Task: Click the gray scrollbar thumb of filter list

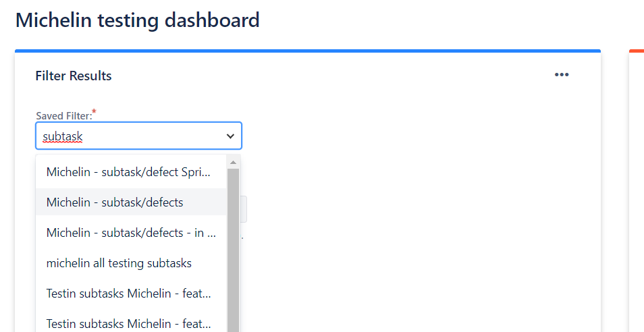Action: coord(234,250)
